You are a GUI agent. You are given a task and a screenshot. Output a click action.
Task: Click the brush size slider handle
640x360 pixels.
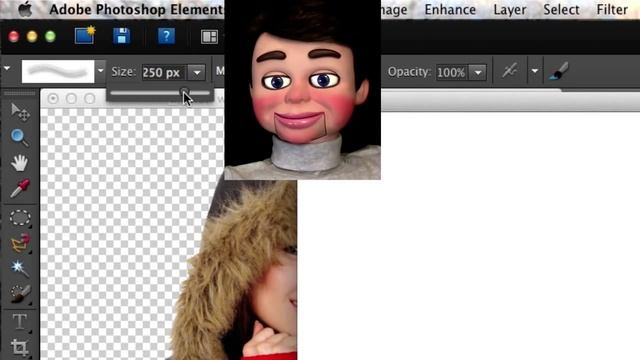(184, 92)
